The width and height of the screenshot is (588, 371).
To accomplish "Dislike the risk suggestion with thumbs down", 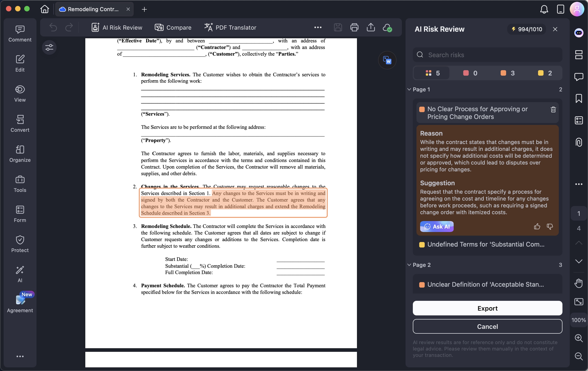I will pos(550,227).
